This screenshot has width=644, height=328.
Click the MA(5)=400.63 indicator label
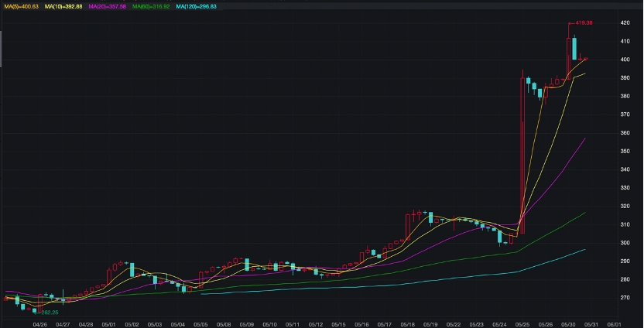[x=22, y=6]
